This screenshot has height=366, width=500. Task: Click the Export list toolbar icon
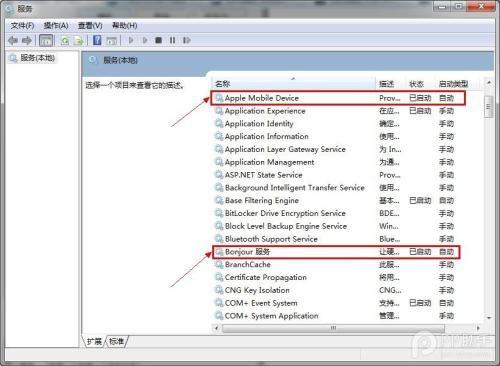tap(79, 41)
